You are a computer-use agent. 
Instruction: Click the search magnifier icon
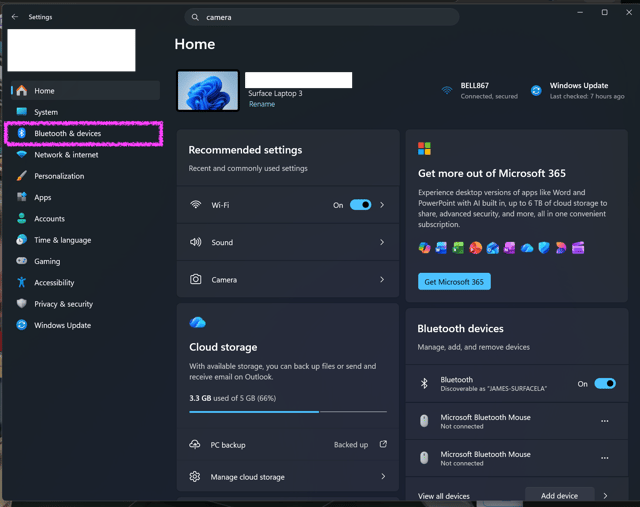coord(195,17)
